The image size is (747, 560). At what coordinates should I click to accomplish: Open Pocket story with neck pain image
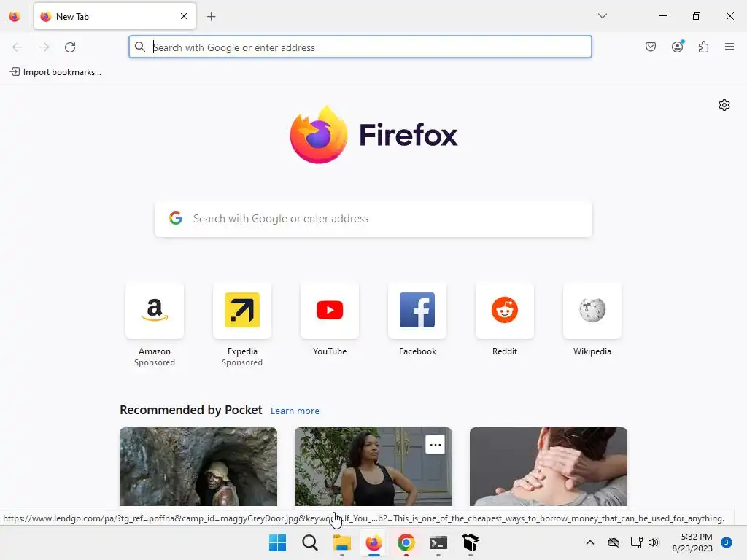click(x=549, y=467)
